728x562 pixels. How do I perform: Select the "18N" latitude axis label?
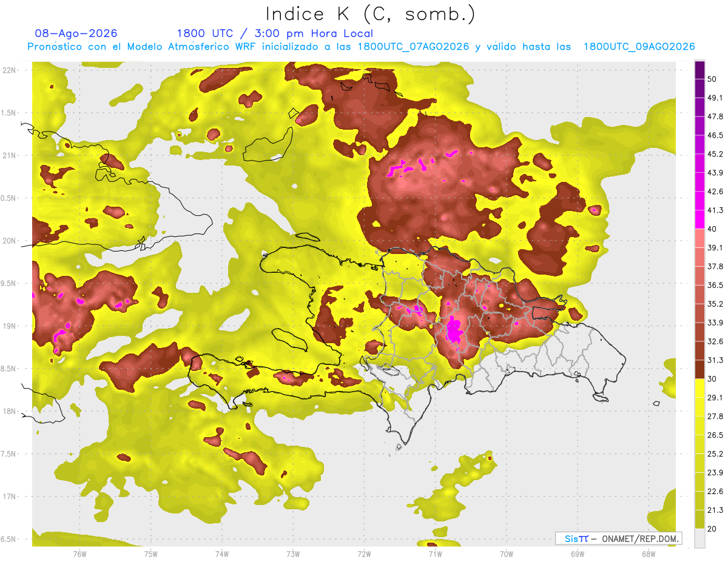10,411
